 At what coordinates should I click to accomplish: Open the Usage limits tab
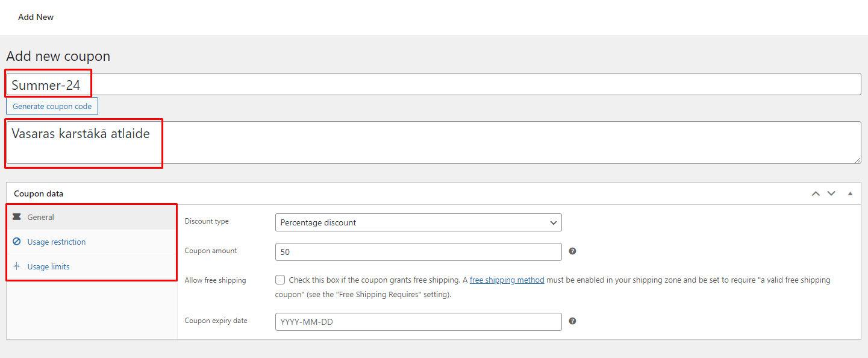click(x=48, y=266)
